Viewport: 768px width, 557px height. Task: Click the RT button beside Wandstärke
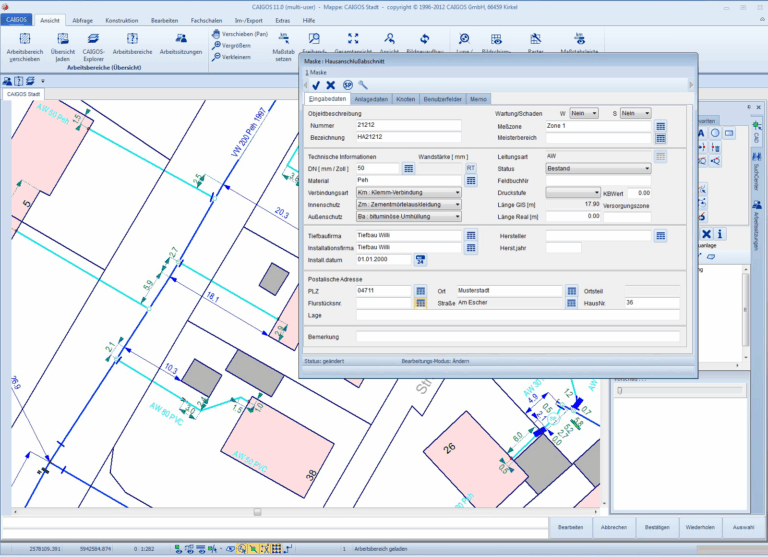pos(471,168)
